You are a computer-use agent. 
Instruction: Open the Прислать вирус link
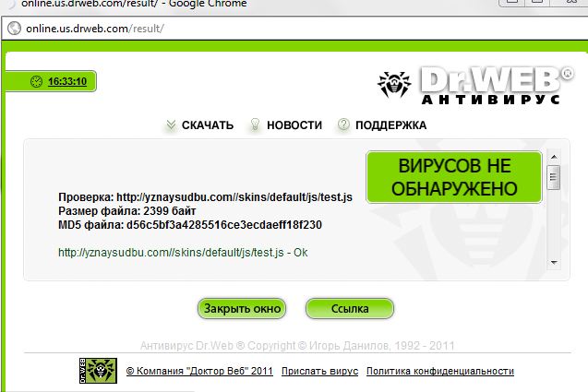click(x=320, y=371)
